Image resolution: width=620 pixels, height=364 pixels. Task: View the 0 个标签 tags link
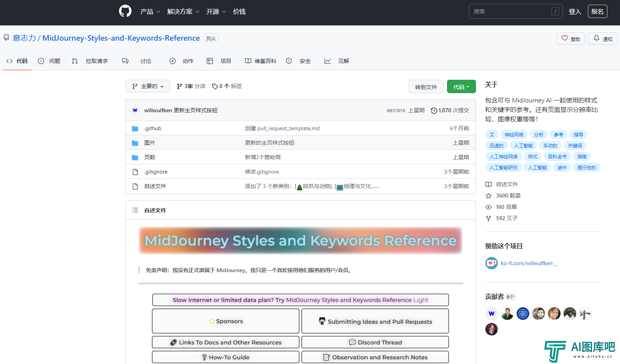(x=227, y=86)
